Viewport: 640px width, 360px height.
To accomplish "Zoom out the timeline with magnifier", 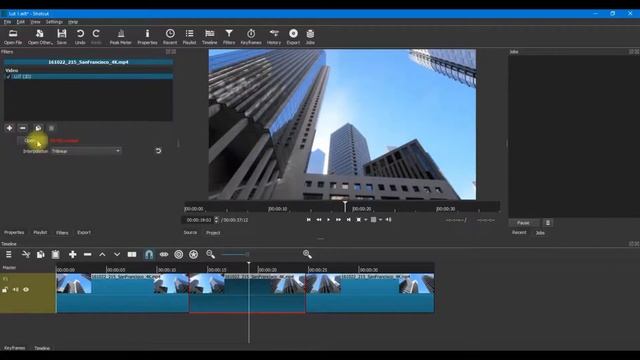I will (x=210, y=254).
